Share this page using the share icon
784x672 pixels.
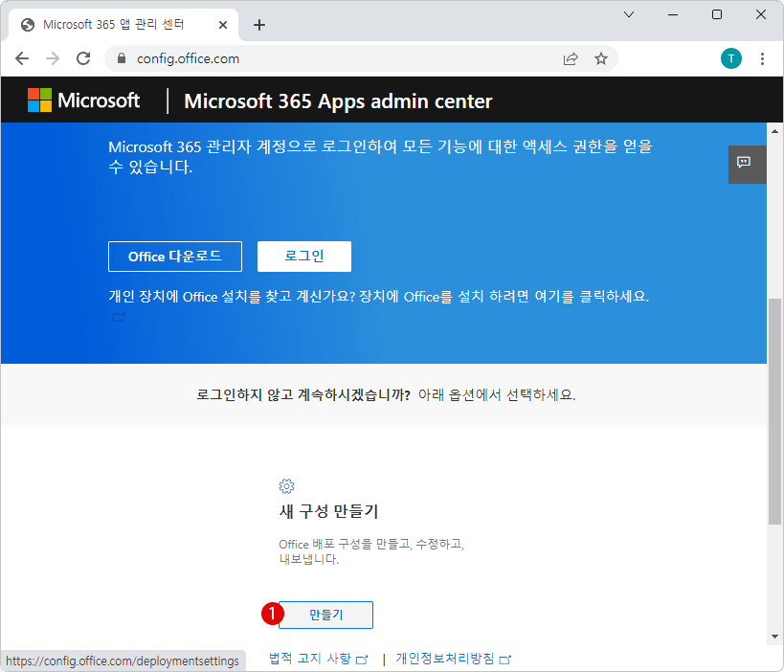click(571, 59)
